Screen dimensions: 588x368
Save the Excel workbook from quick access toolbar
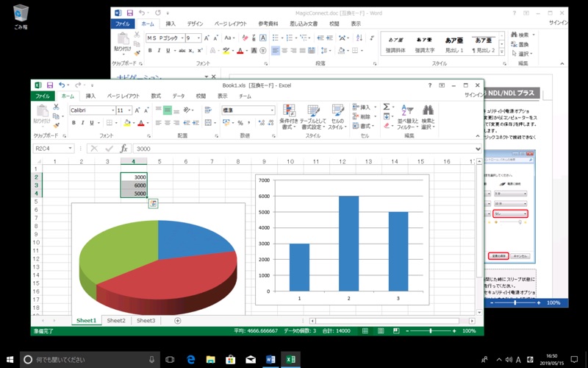(50, 85)
